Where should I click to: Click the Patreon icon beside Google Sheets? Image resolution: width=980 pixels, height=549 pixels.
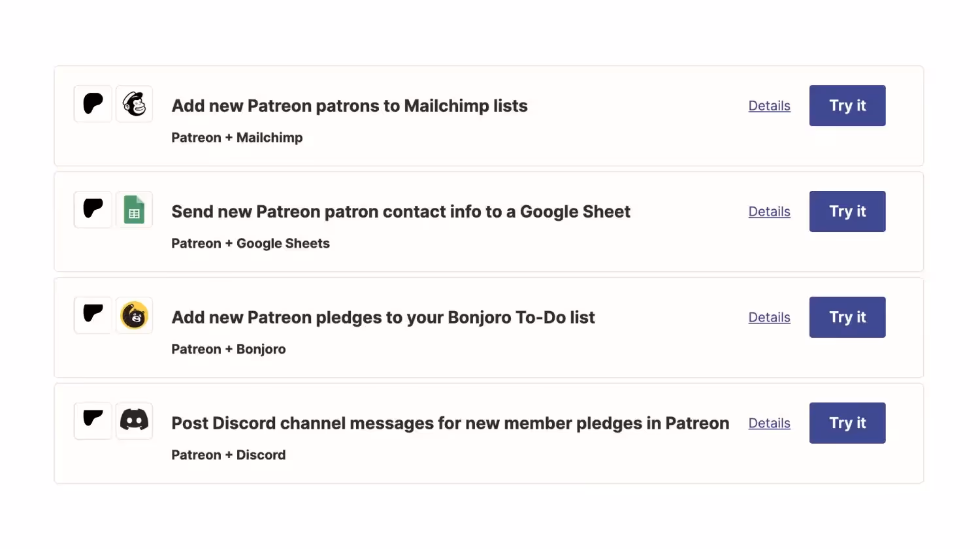pos(92,209)
